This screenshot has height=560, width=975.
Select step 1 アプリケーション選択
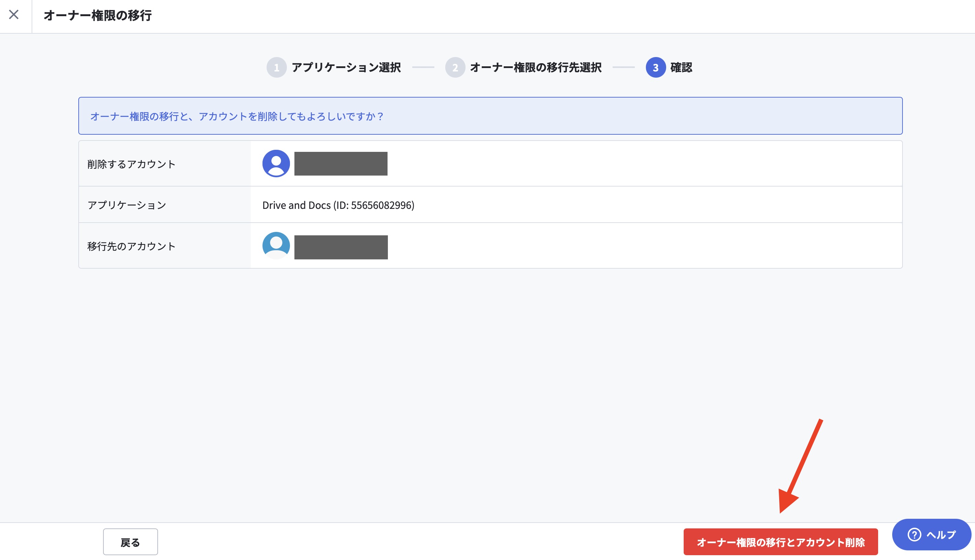point(334,67)
